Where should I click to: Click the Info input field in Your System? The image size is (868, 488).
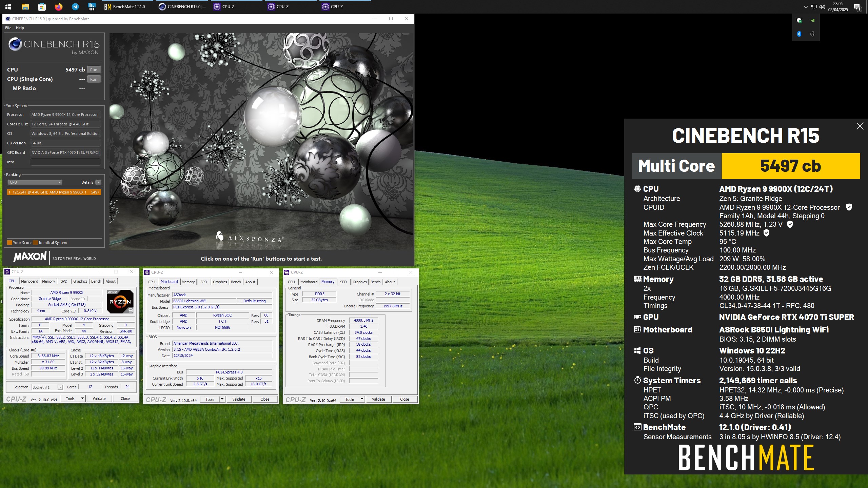[x=65, y=162]
